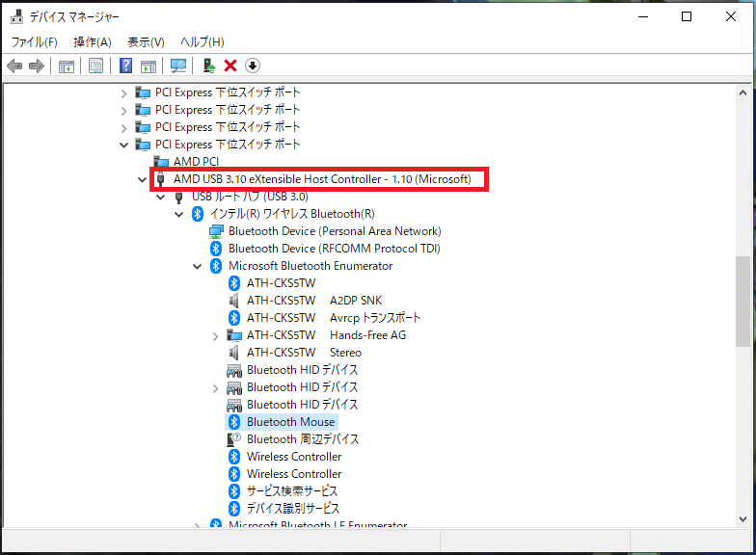The width and height of the screenshot is (756, 555).
Task: Click the scrollbar down arrow
Action: 742,518
